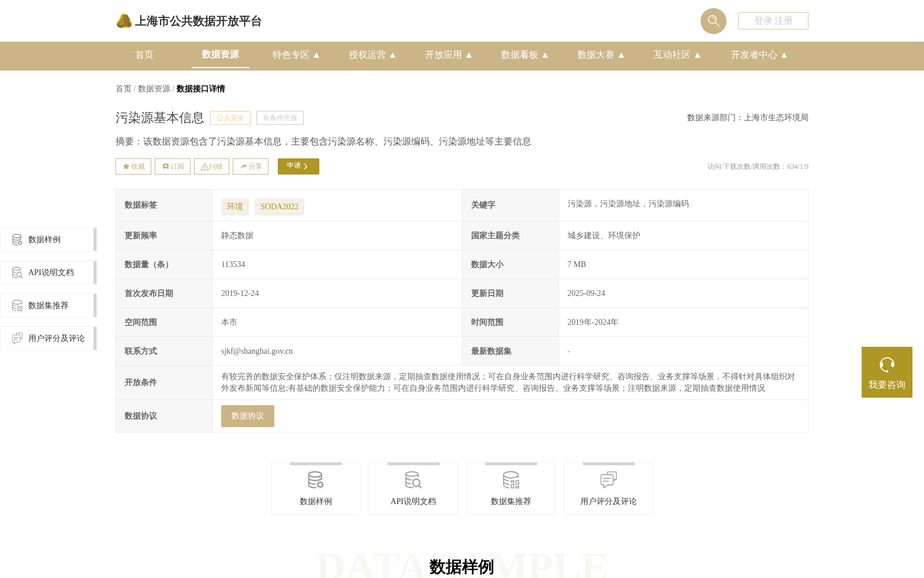Image resolution: width=924 pixels, height=578 pixels.
Task: Select 数据资源 navigation tab
Action: point(221,55)
